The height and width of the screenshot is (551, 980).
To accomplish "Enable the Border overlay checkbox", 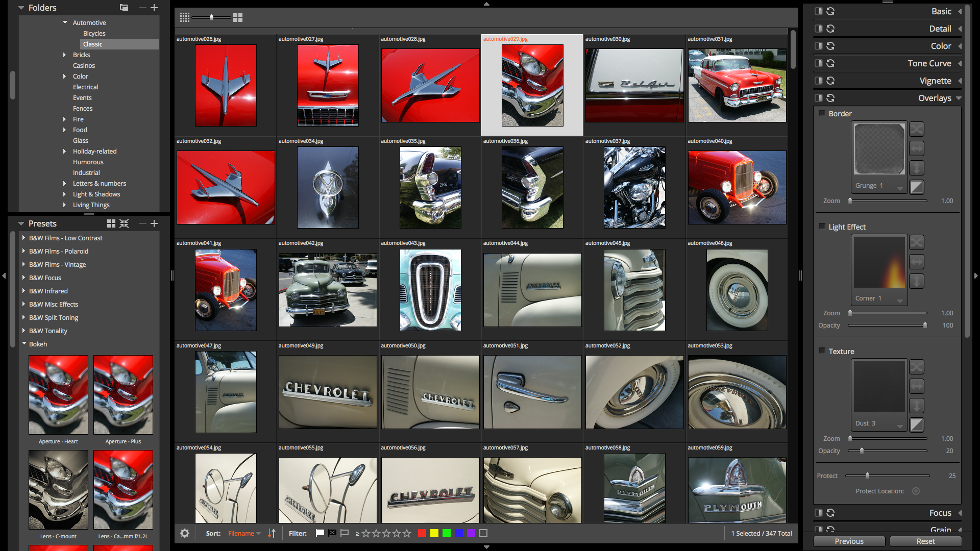I will (x=822, y=113).
